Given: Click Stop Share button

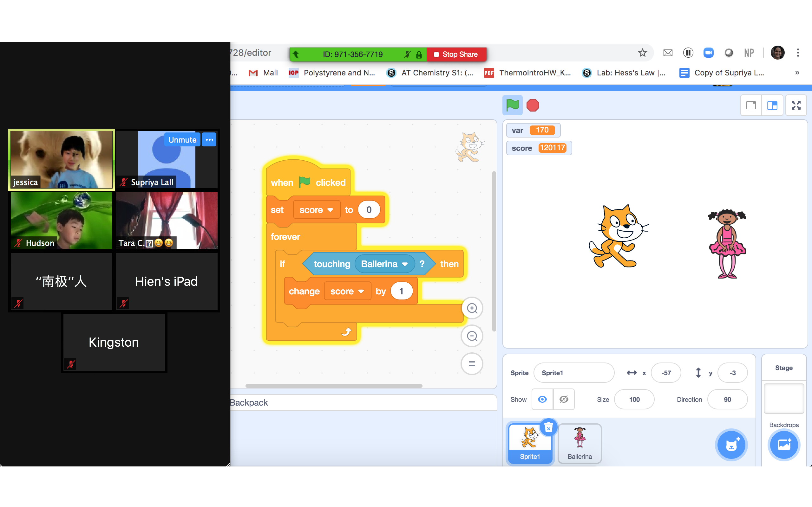Looking at the screenshot, I should (x=456, y=54).
